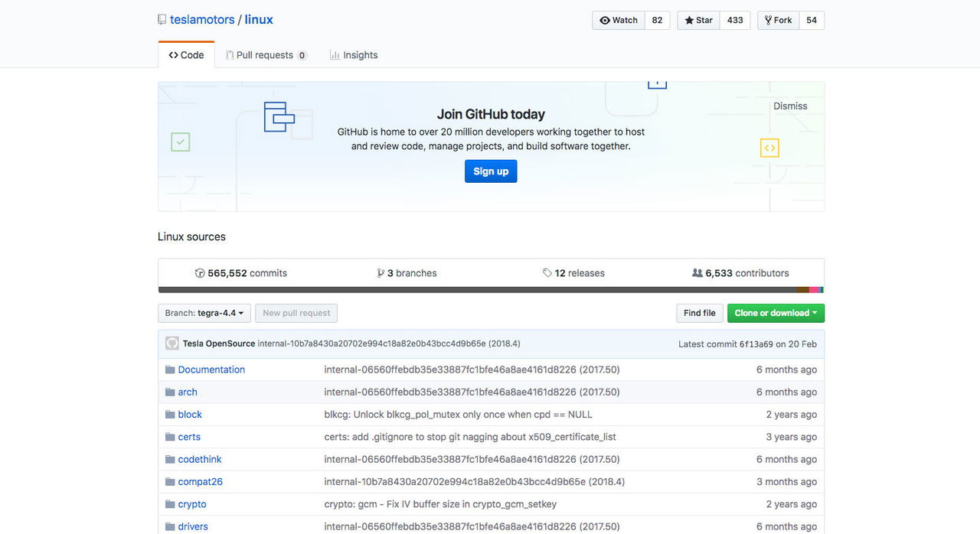Viewport: 980px width, 534px height.
Task: Open the linux repository name link
Action: pos(259,20)
